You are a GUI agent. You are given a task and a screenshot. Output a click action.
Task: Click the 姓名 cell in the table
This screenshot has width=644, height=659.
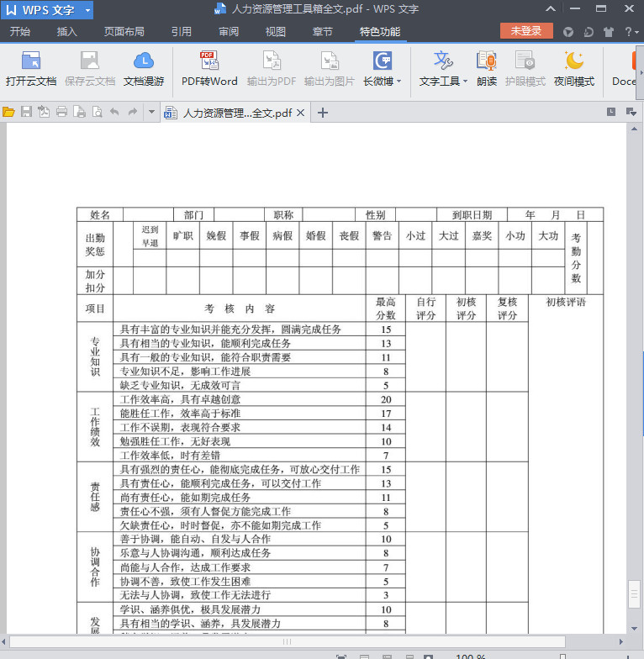pyautogui.click(x=100, y=215)
